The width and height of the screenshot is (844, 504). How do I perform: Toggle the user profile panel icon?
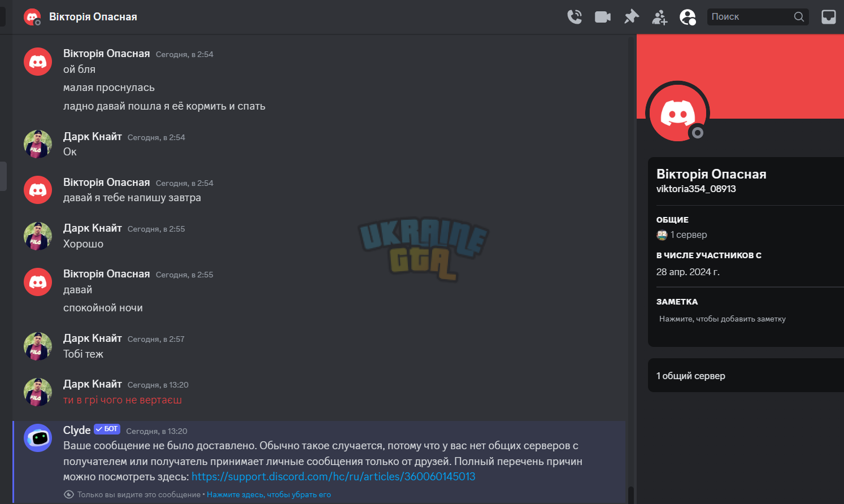coord(688,17)
